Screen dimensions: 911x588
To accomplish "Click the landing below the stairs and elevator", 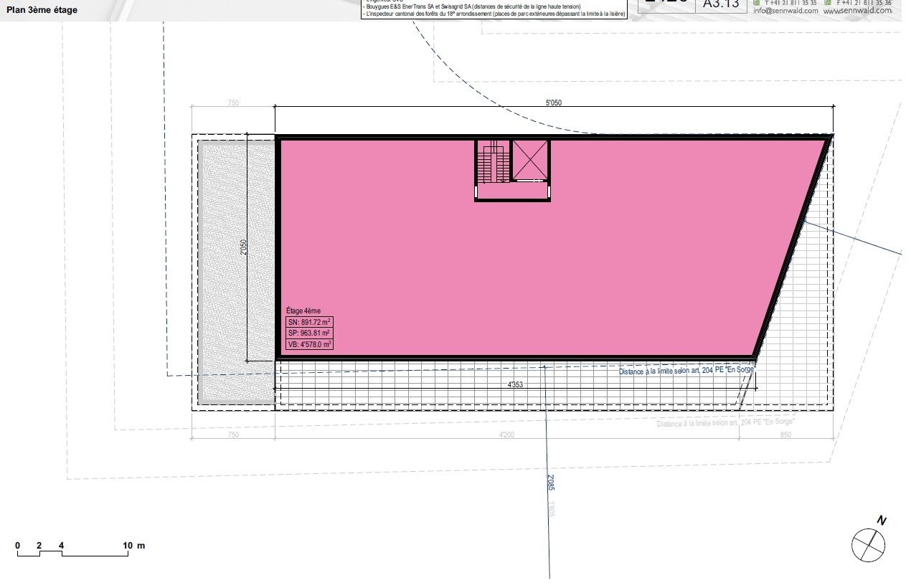I will pyautogui.click(x=512, y=191).
